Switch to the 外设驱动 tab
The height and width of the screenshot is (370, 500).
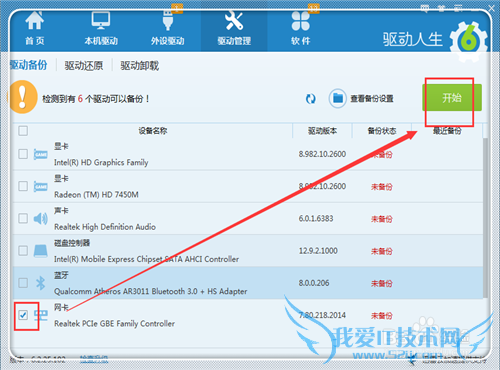tap(167, 29)
